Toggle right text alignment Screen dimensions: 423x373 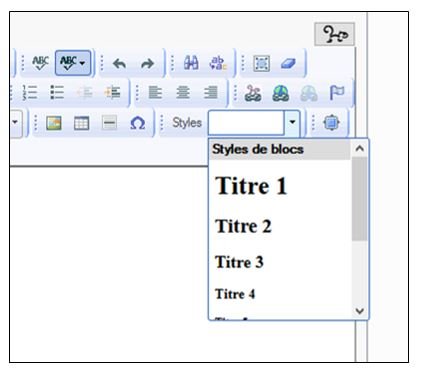pyautogui.click(x=211, y=92)
